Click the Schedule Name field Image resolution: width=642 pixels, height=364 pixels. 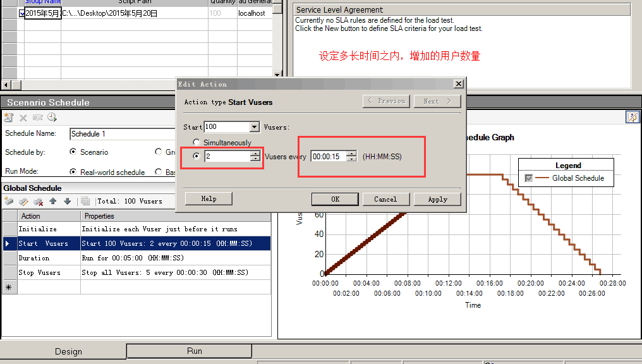[x=123, y=134]
